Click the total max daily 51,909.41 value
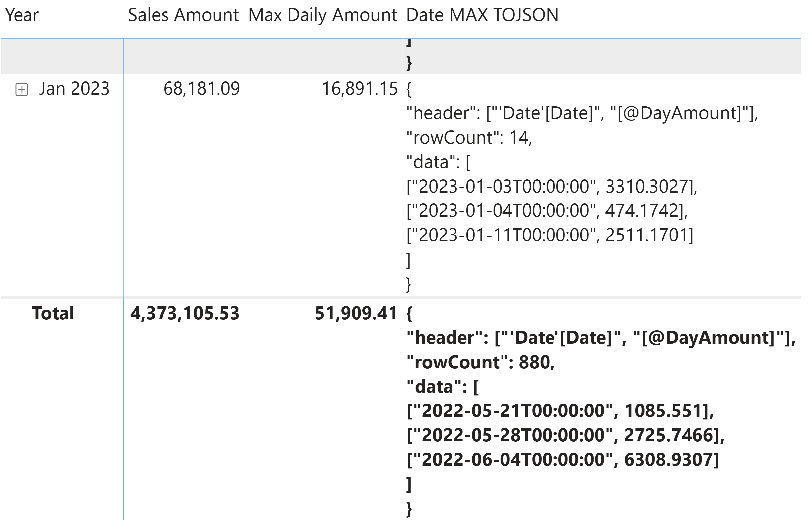 356,313
